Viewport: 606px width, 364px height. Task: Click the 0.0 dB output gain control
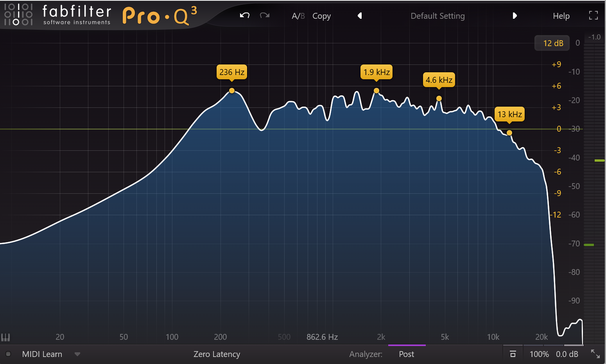click(x=567, y=354)
